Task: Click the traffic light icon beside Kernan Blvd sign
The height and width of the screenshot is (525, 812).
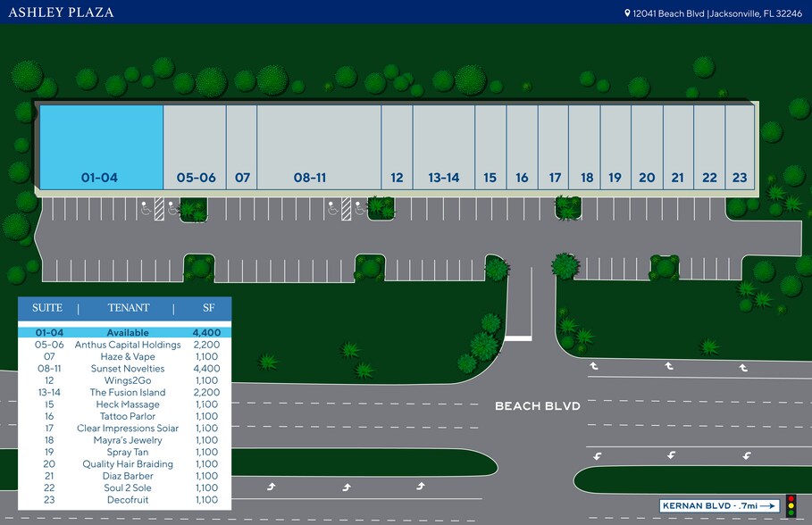Action: tap(790, 505)
